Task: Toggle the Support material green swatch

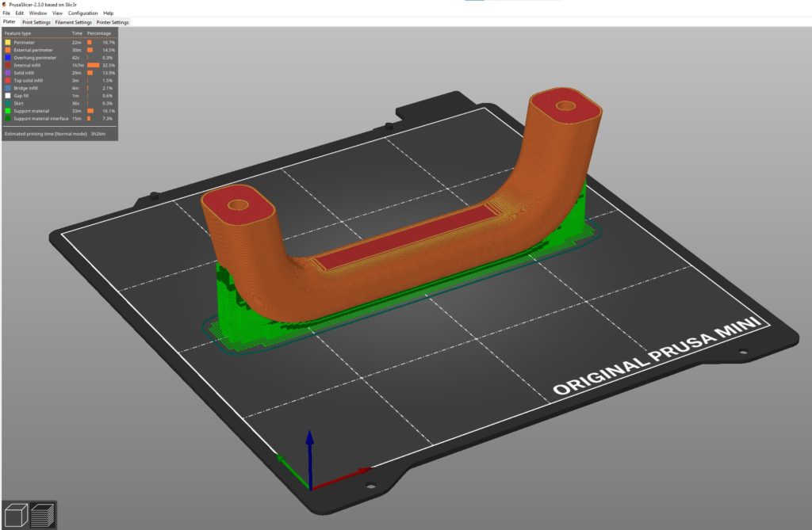Action: click(x=8, y=111)
